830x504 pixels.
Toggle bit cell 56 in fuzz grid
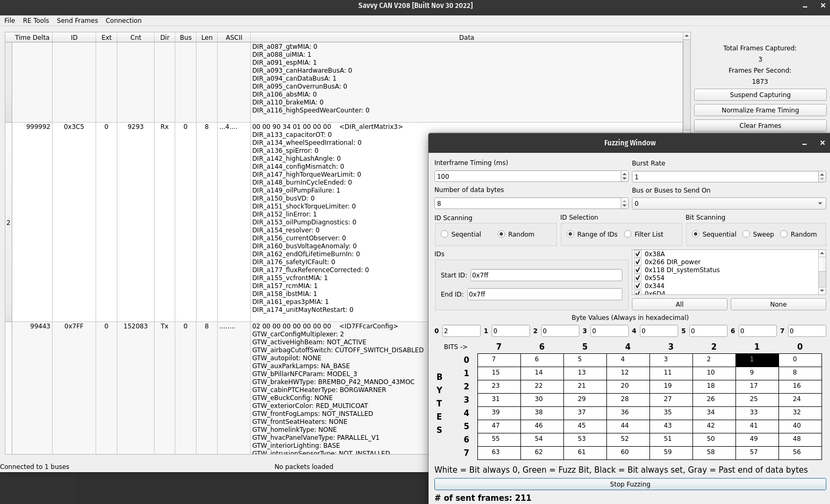click(x=800, y=453)
